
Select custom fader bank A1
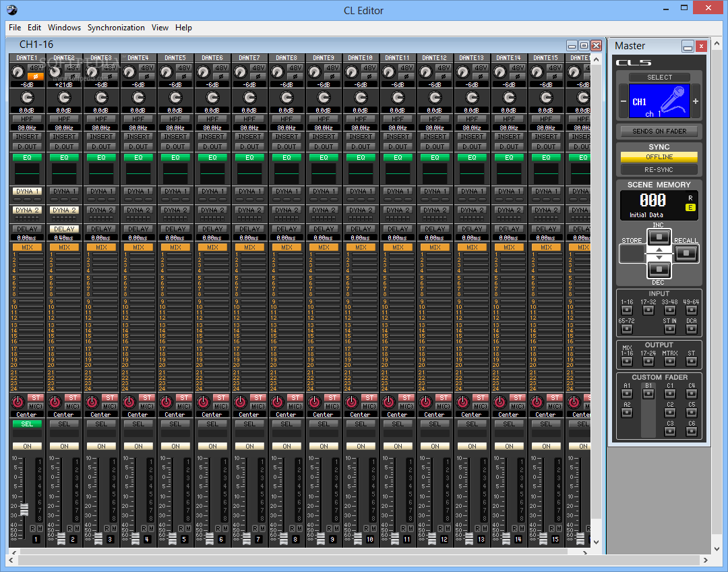(x=627, y=394)
